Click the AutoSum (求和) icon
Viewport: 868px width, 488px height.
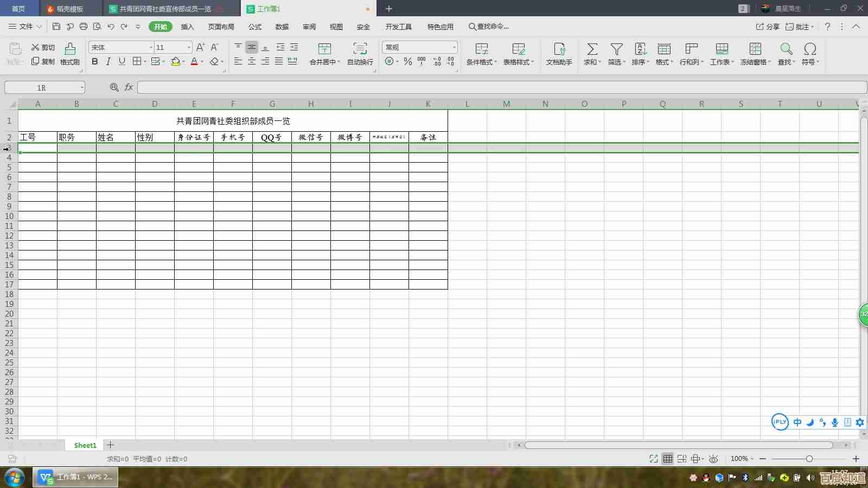click(592, 49)
